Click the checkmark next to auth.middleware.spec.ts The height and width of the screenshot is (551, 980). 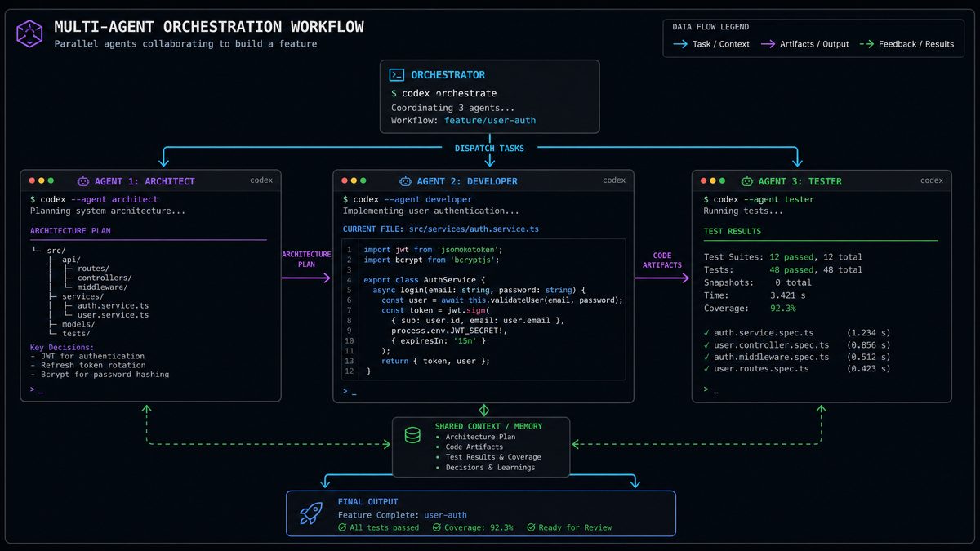point(707,357)
